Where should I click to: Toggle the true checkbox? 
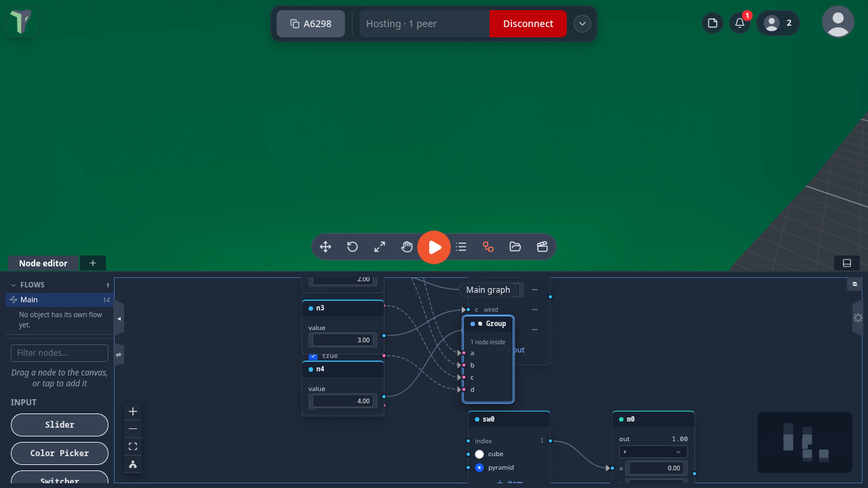point(313,356)
